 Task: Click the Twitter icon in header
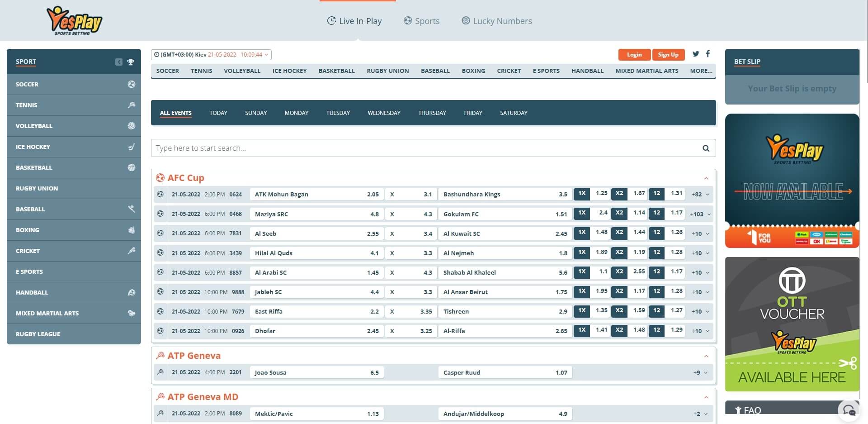point(696,54)
